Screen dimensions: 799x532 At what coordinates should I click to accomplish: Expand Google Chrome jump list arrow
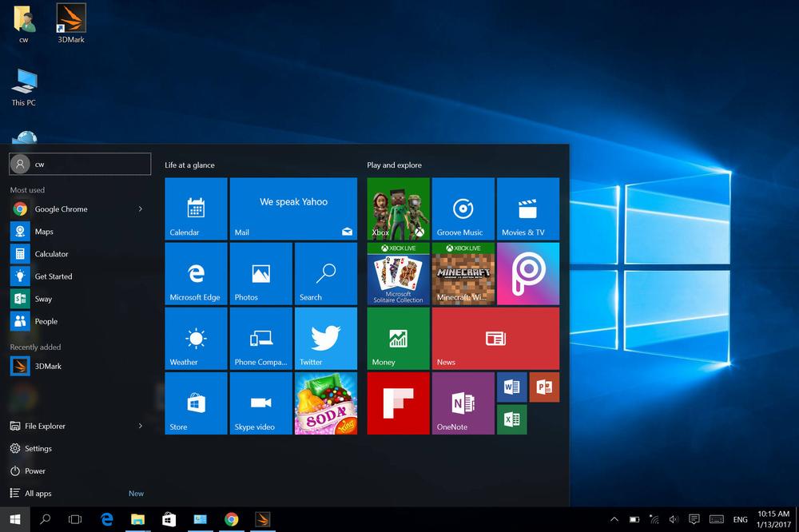click(x=141, y=209)
